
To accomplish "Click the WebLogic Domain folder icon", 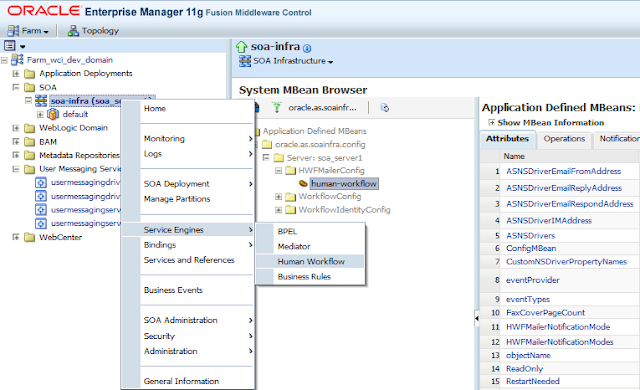I will point(29,128).
